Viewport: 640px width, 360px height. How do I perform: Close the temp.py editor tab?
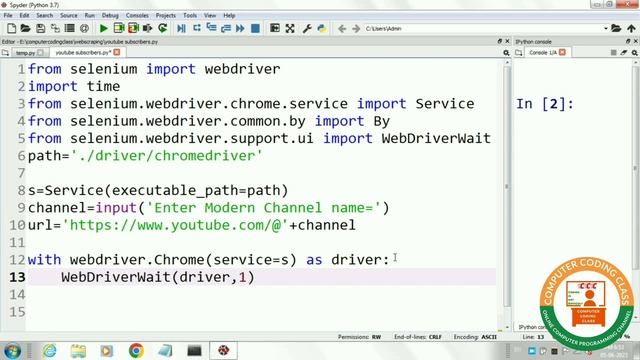click(x=40, y=53)
